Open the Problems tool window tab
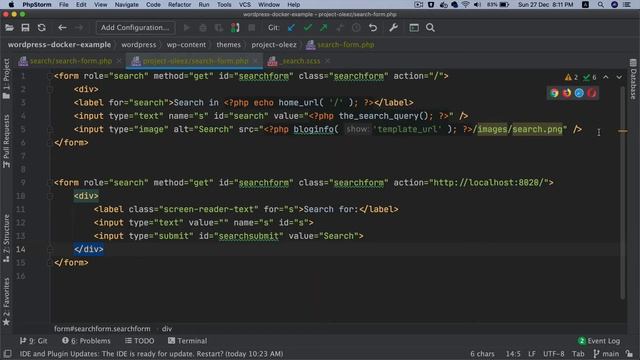Viewport: 640px width, 360px height. [86, 341]
